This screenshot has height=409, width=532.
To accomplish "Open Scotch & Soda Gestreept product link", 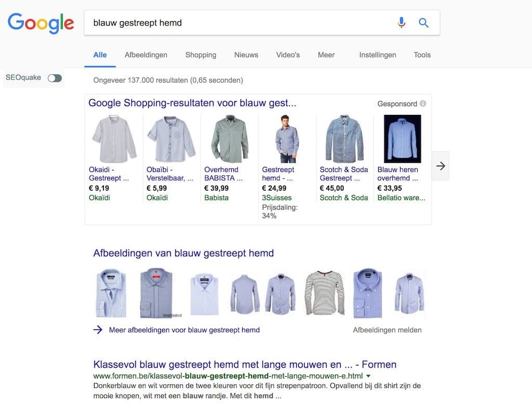I will [x=344, y=174].
